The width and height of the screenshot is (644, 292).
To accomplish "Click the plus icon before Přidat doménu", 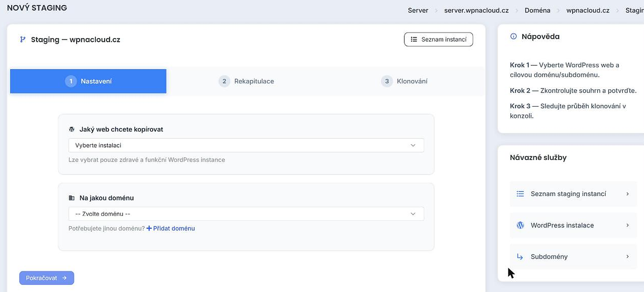I will click(x=149, y=228).
